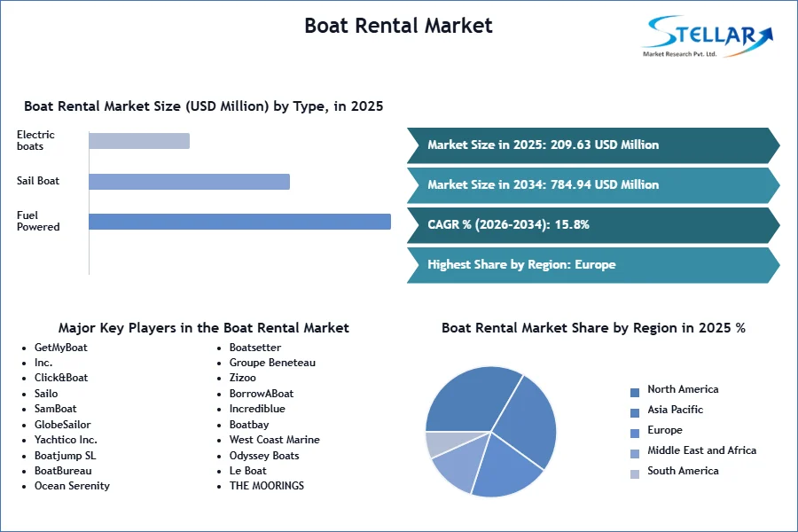Click 'THE MOORINGS' in the players list
Image resolution: width=798 pixels, height=532 pixels.
(266, 486)
